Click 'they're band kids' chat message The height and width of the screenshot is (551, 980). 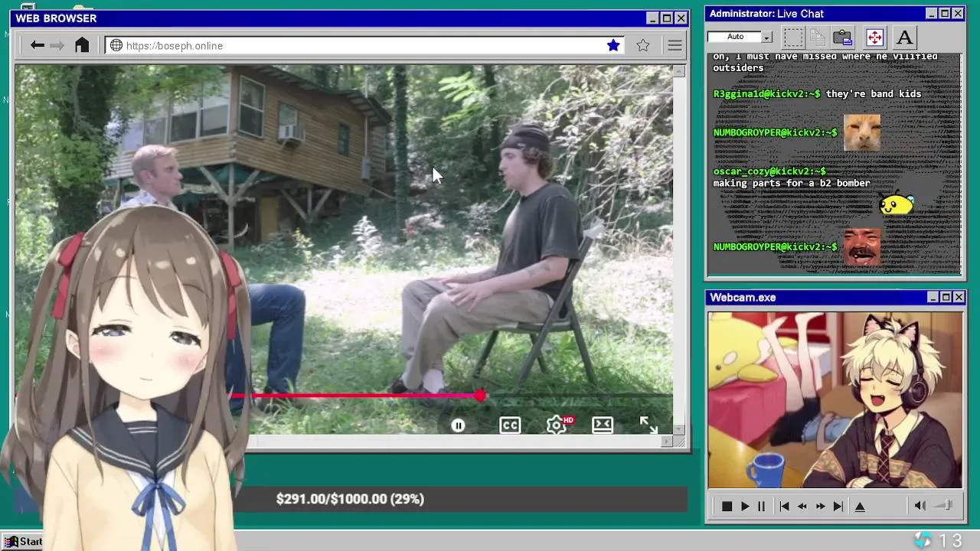click(874, 94)
